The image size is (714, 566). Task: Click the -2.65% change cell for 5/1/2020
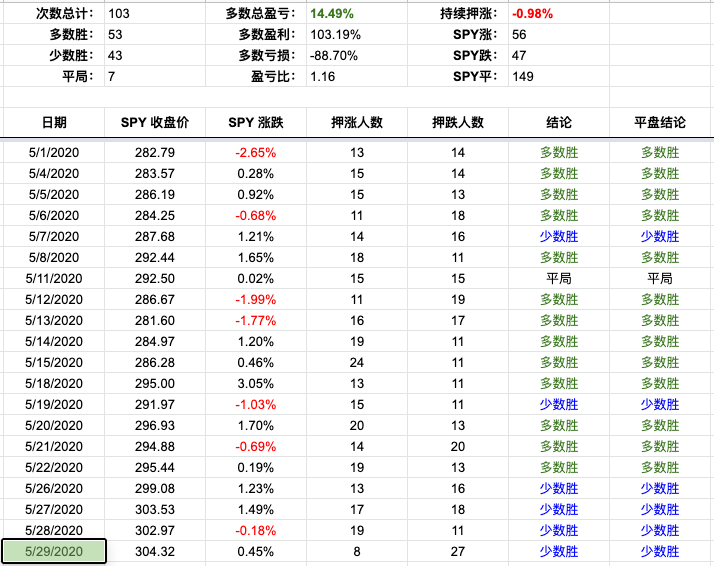point(256,153)
